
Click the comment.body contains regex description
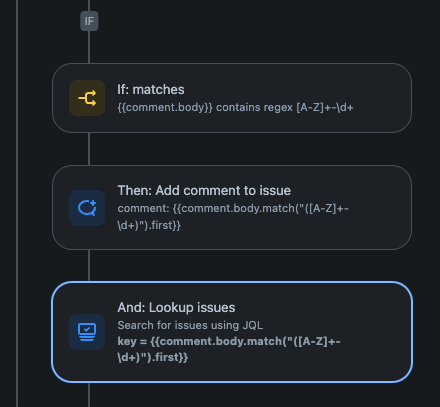pyautogui.click(x=235, y=108)
